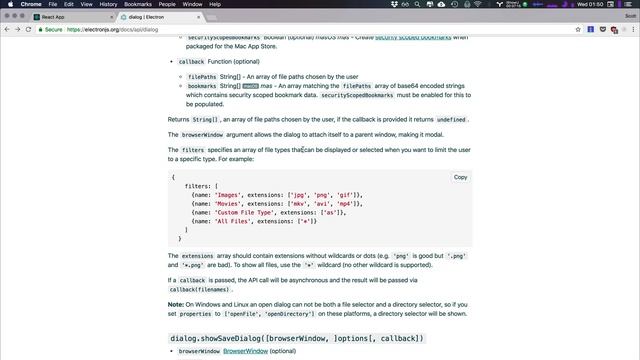Click the blue extension icon beside star
Viewport: 640px width, 360px height.
tap(591, 29)
